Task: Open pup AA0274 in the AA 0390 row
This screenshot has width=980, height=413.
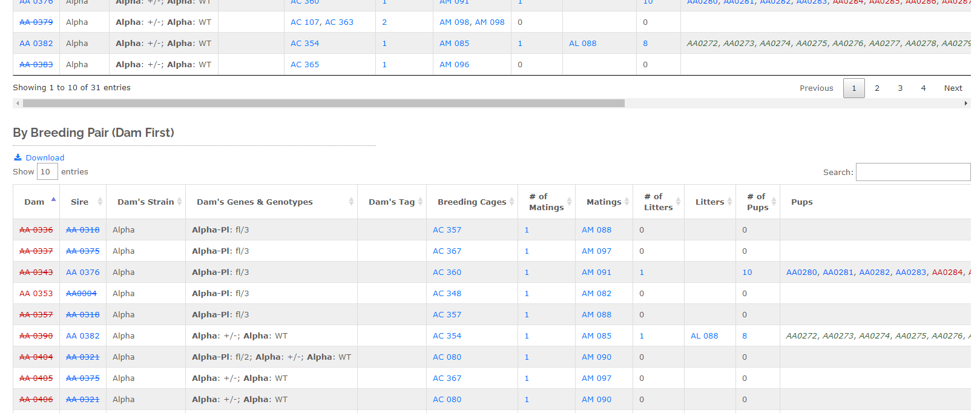Action: (x=875, y=335)
